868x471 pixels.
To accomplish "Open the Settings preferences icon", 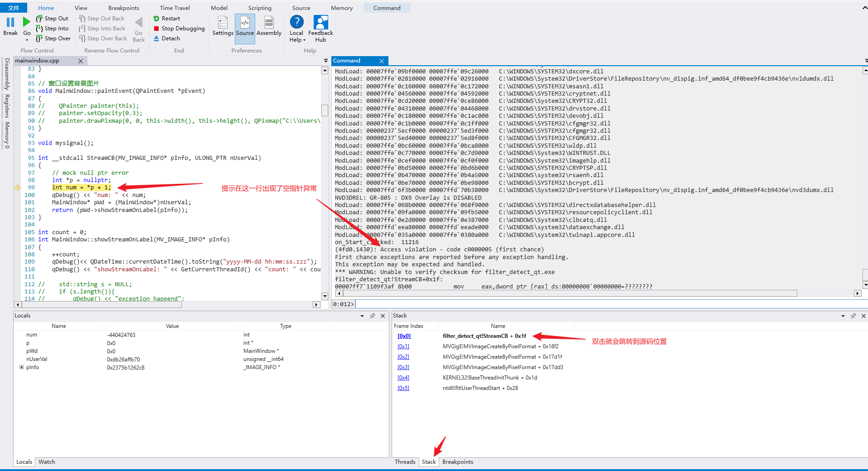I will (223, 23).
